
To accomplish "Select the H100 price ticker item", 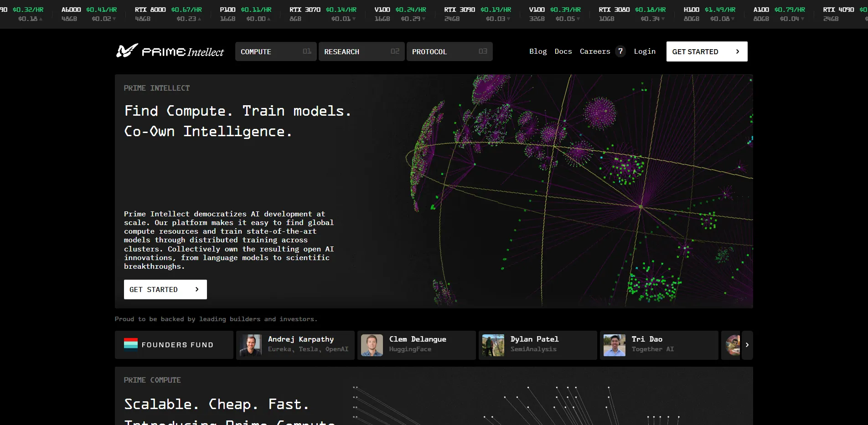I will 709,14.
